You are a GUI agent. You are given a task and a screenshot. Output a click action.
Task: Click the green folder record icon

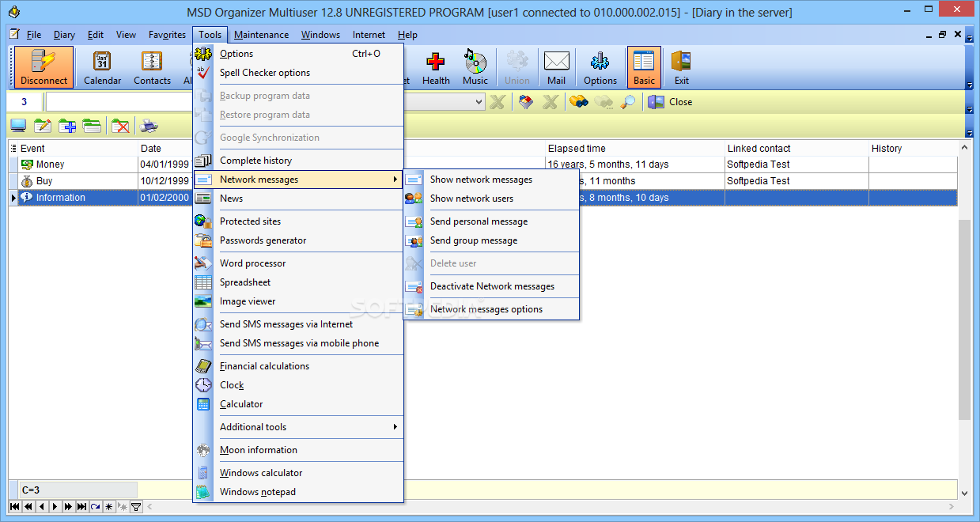[92, 125]
